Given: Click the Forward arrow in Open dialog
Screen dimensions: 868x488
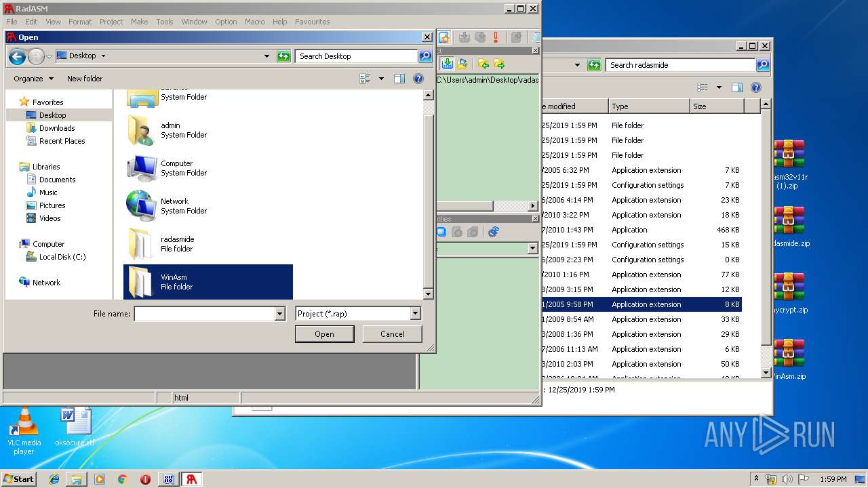Looking at the screenshot, I should coord(36,56).
